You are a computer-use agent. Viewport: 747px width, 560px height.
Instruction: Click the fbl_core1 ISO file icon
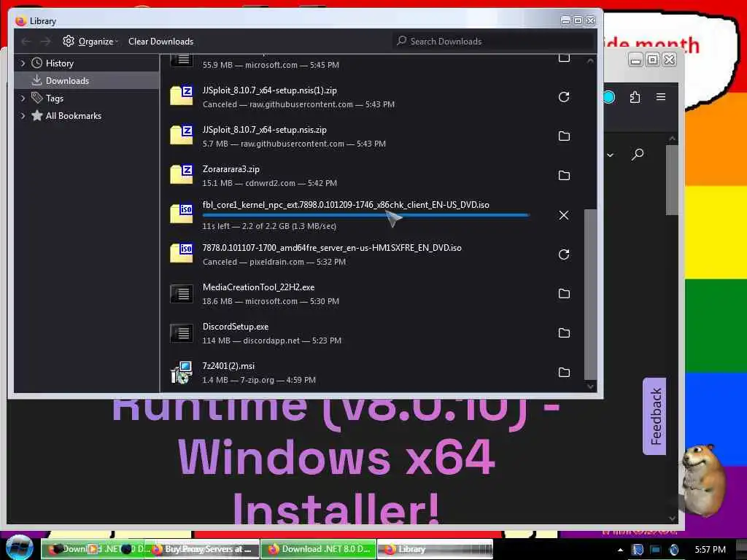182,214
